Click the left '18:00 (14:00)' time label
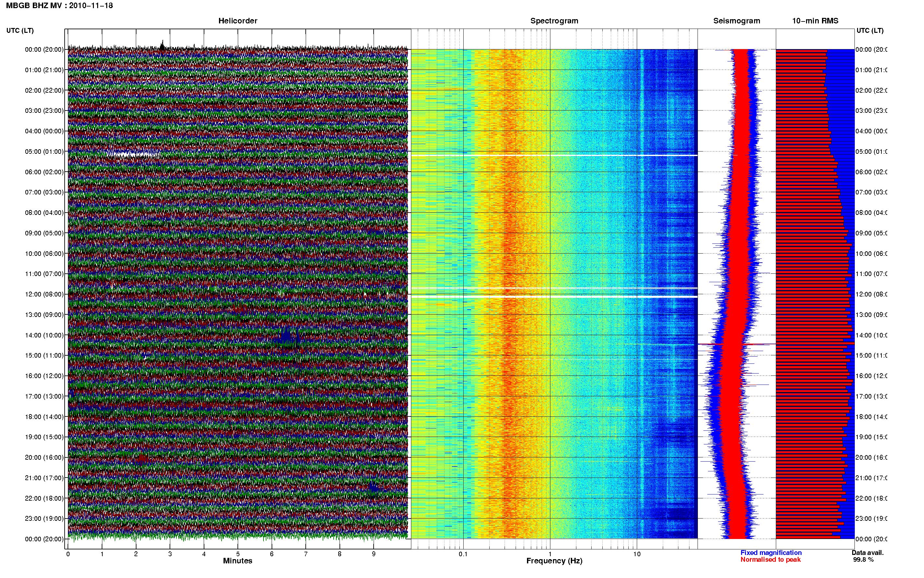The height and width of the screenshot is (578, 924). pos(44,417)
